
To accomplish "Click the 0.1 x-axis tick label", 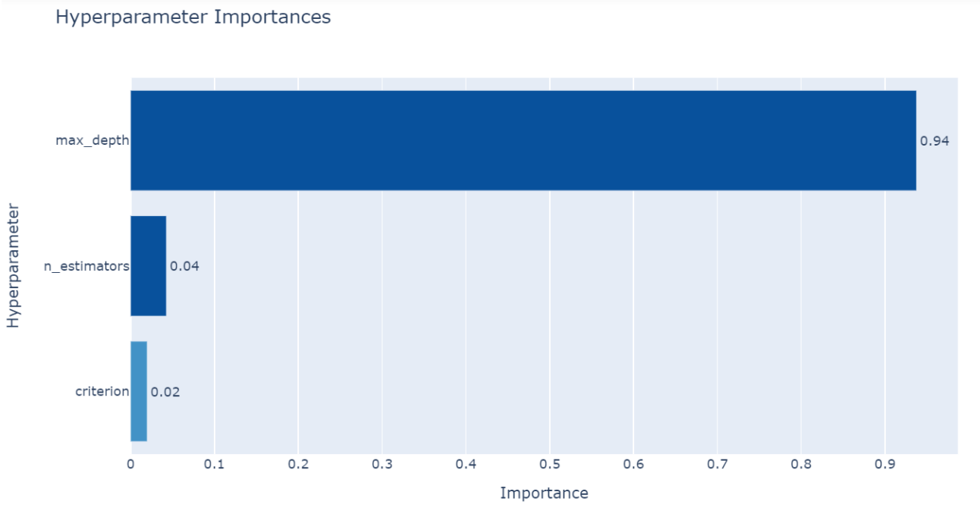I will [215, 463].
